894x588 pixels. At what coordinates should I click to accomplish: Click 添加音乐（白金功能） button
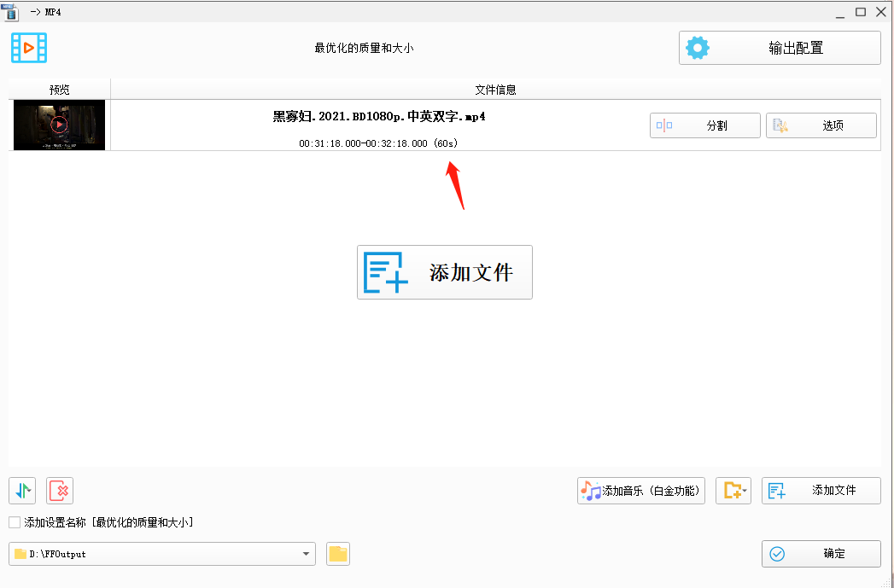(x=641, y=491)
